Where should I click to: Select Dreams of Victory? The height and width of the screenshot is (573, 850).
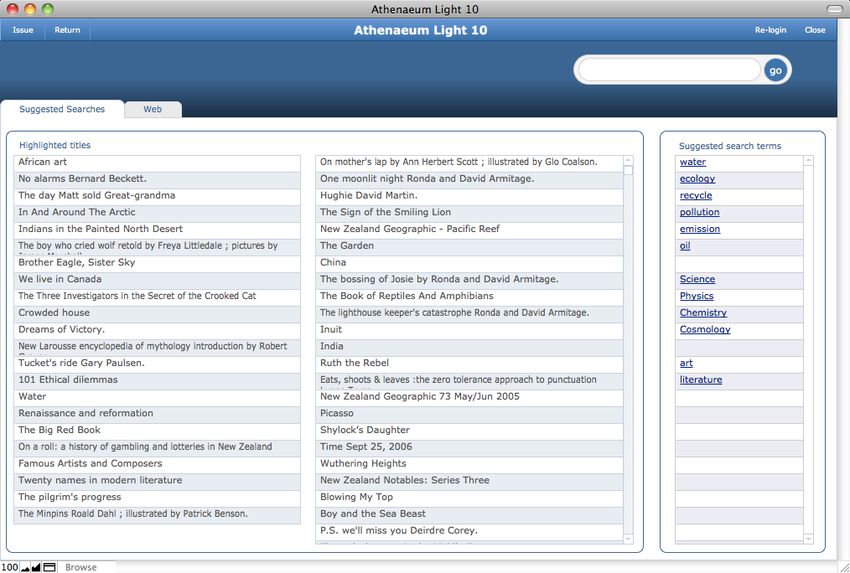point(157,330)
